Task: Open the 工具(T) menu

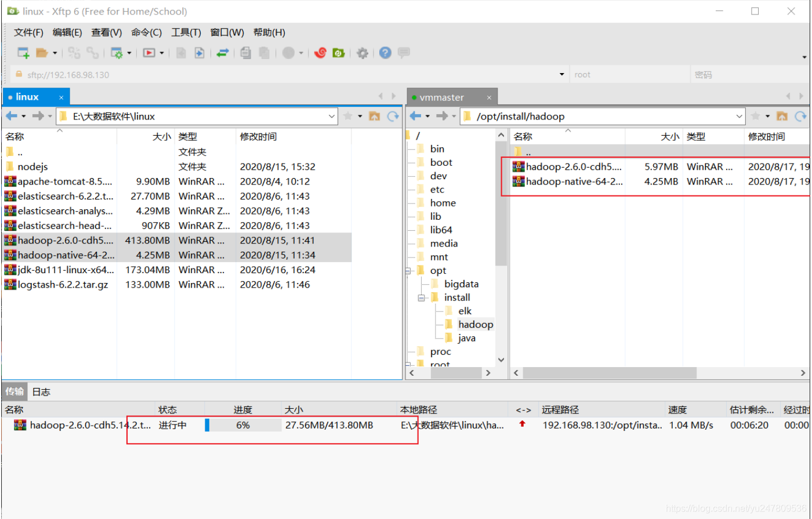Action: (x=186, y=32)
